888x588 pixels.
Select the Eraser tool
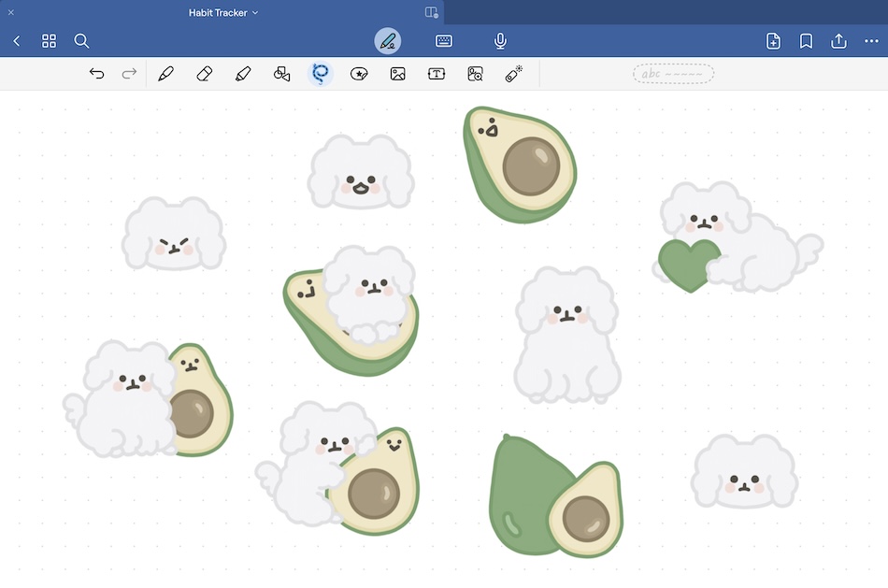[206, 74]
